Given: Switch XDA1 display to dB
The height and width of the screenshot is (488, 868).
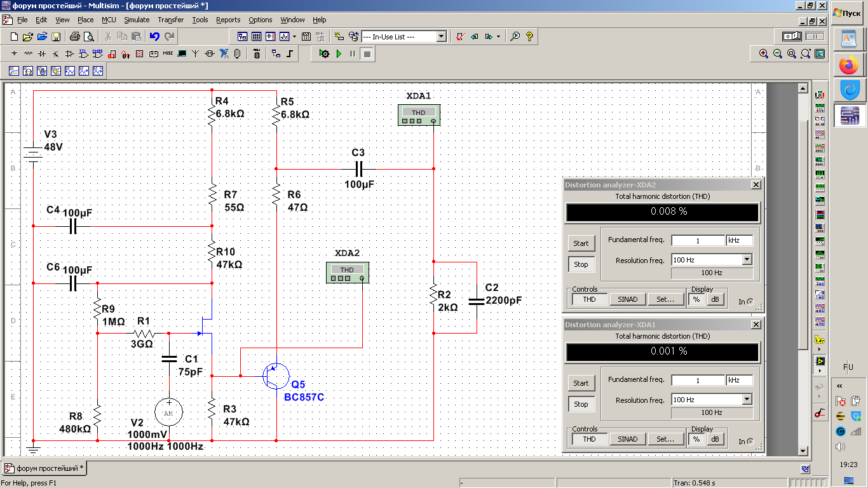Looking at the screenshot, I should click(x=715, y=438).
